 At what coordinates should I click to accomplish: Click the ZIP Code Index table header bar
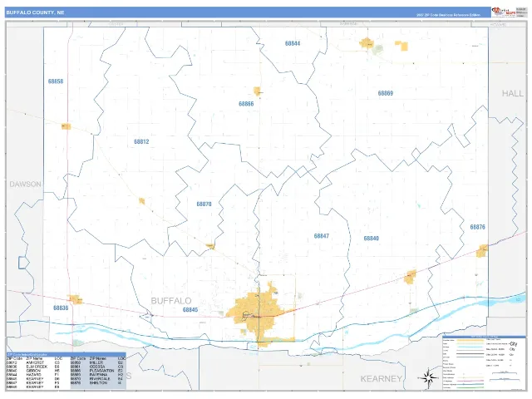66,355
